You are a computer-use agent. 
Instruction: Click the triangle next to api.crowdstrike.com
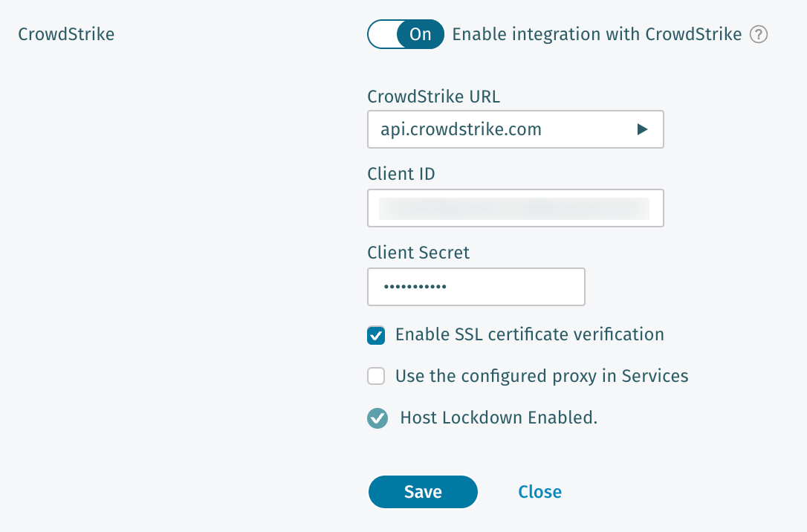click(642, 129)
